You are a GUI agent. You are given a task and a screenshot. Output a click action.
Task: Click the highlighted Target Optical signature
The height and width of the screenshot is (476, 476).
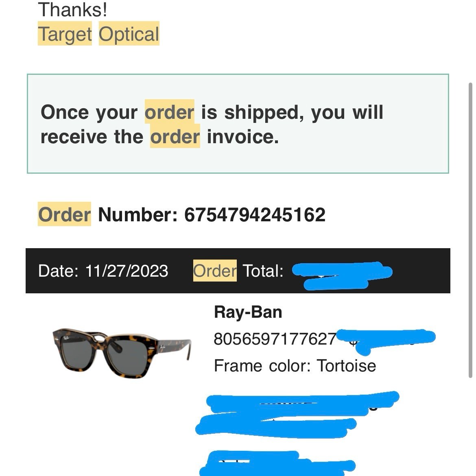[x=98, y=33]
